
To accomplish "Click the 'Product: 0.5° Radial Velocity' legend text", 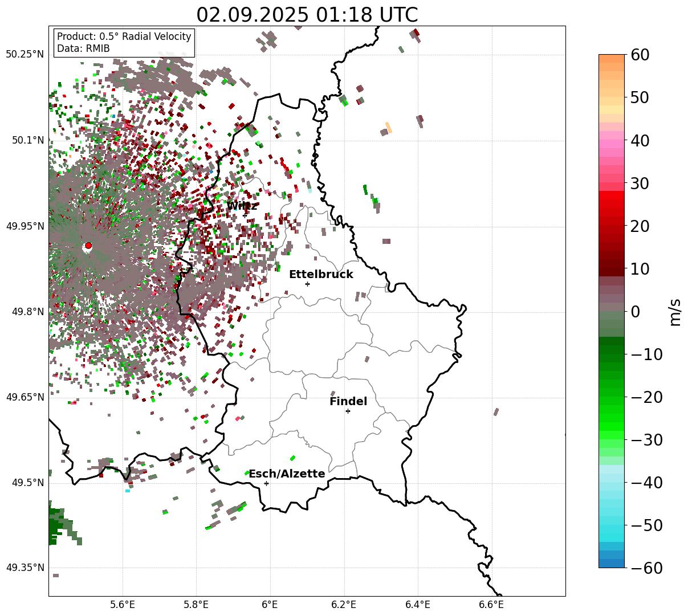I will [124, 36].
